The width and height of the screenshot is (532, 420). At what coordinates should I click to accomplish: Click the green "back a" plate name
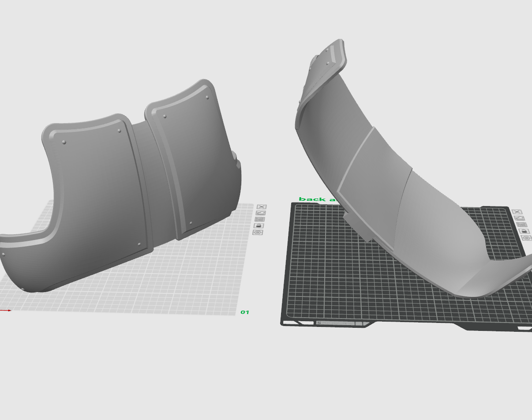pyautogui.click(x=317, y=199)
